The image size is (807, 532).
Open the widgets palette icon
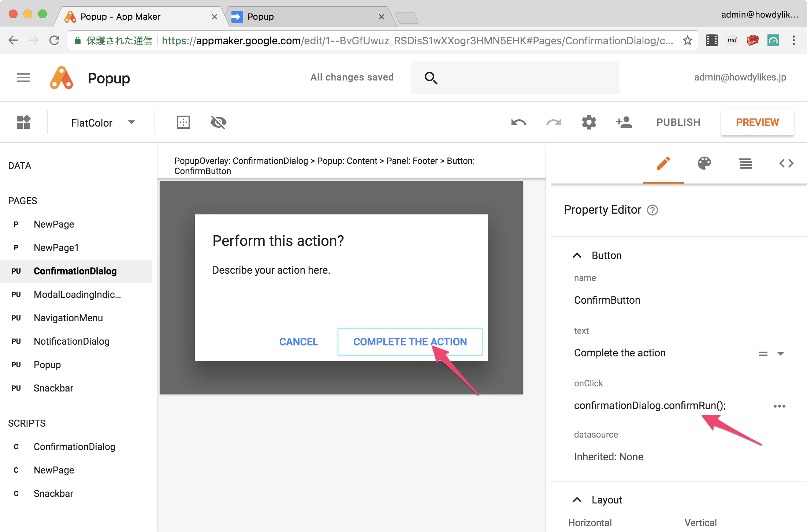coord(23,122)
